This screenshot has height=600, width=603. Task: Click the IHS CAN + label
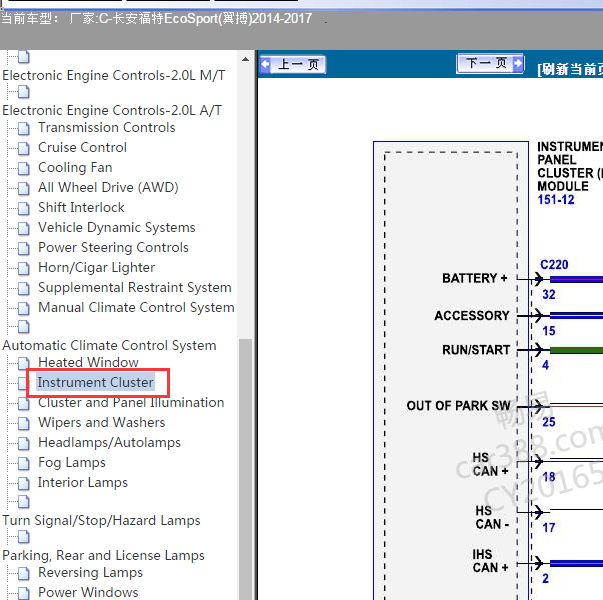[x=490, y=561]
